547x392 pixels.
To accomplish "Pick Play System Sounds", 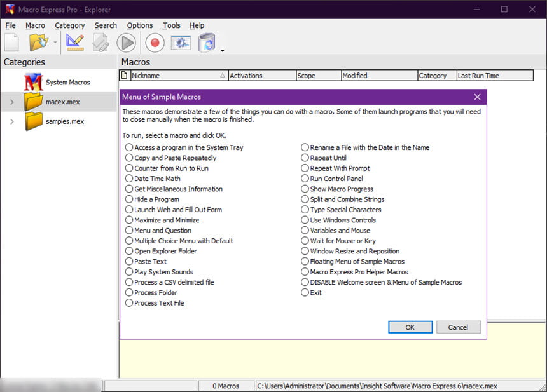I will tap(159, 272).
